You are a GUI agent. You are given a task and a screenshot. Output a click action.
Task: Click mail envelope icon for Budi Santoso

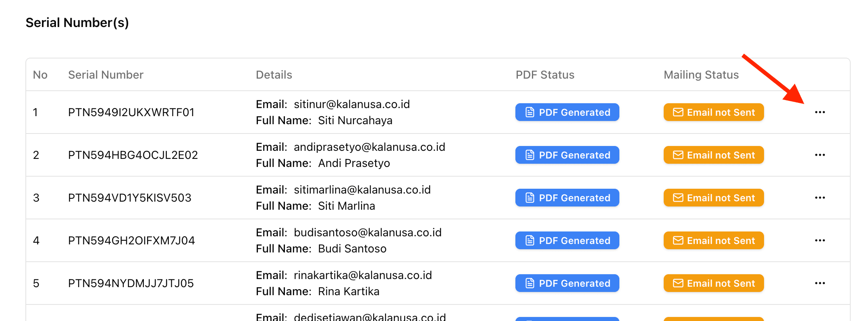coord(678,240)
